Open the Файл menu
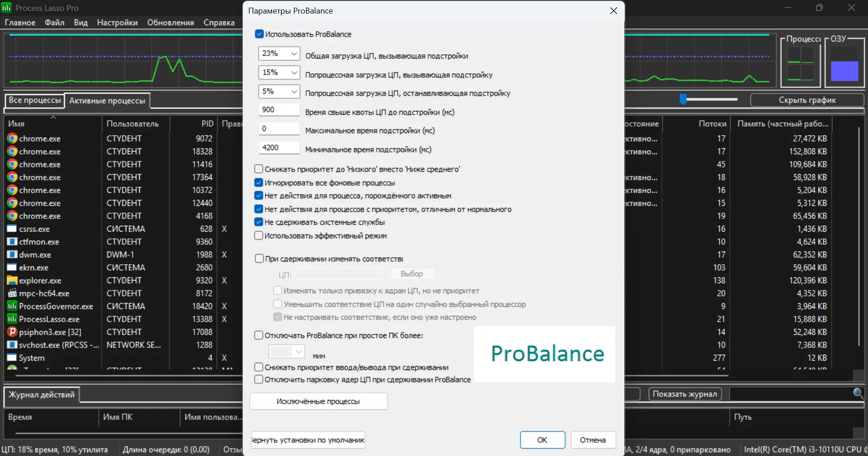This screenshot has height=456, width=868. point(55,23)
